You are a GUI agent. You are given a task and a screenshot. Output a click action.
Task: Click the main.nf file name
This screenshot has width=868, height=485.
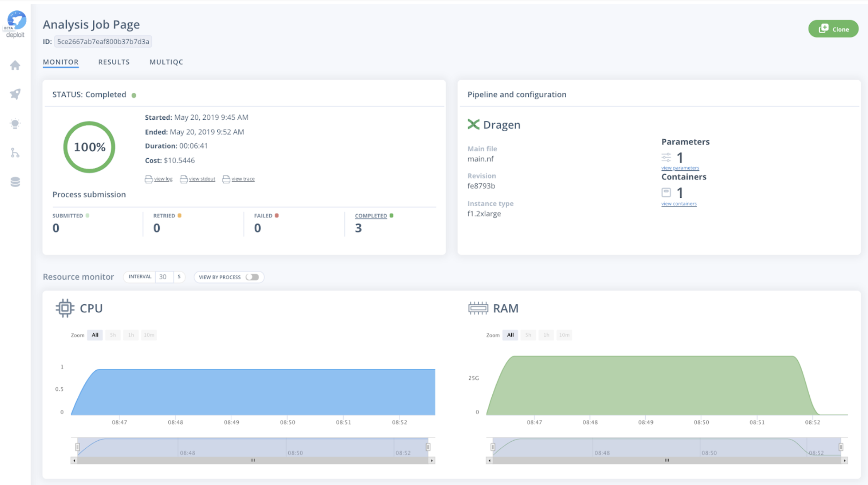point(480,159)
